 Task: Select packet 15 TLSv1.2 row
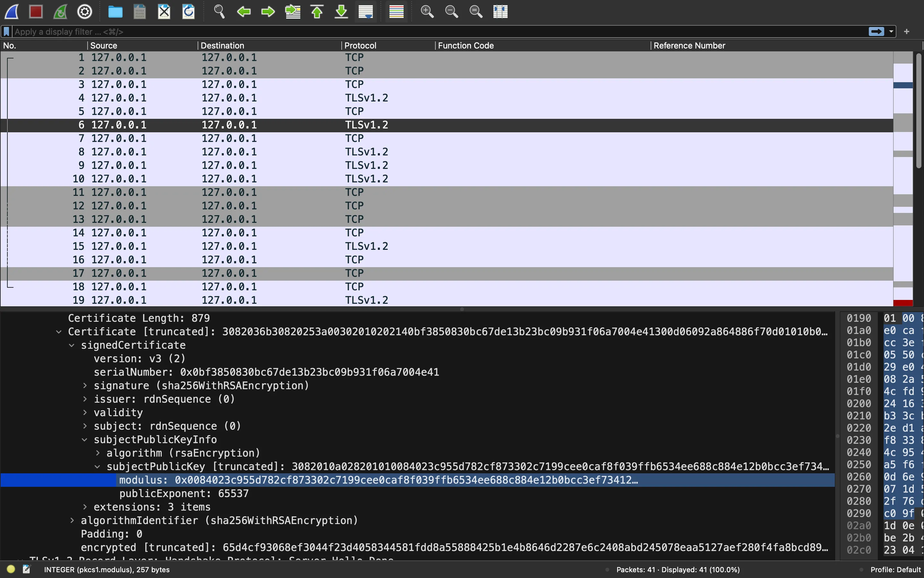click(x=447, y=246)
